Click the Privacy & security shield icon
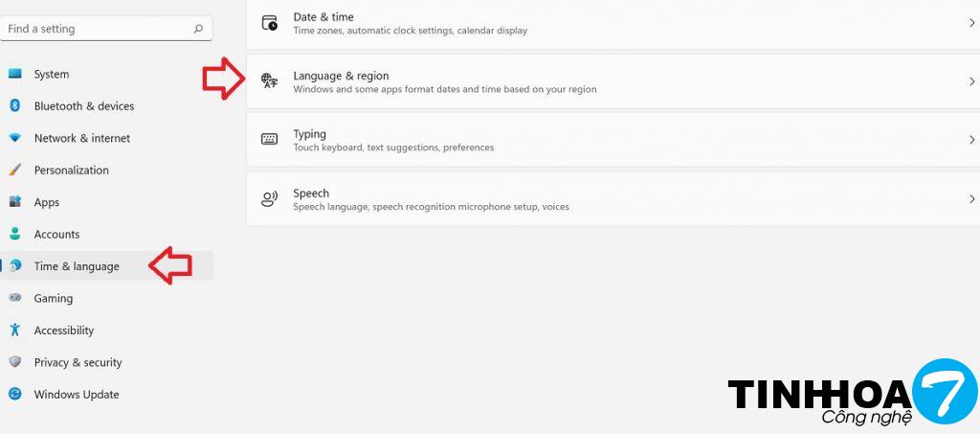 pos(14,362)
